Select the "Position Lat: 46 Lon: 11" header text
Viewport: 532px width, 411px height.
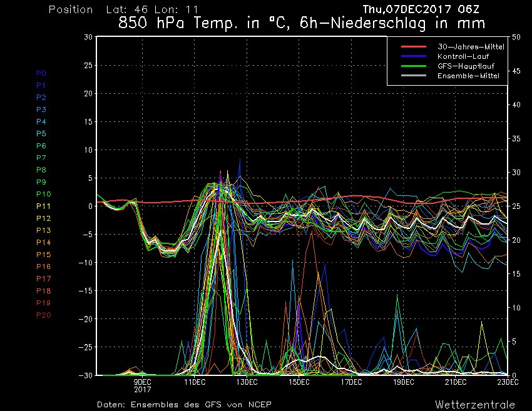pos(123,9)
